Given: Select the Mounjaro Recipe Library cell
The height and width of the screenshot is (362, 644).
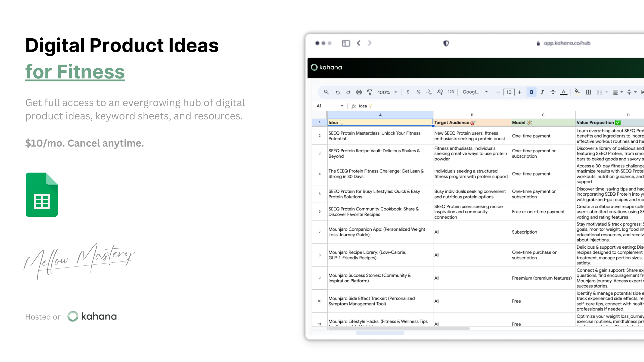Looking at the screenshot, I should pyautogui.click(x=380, y=255).
